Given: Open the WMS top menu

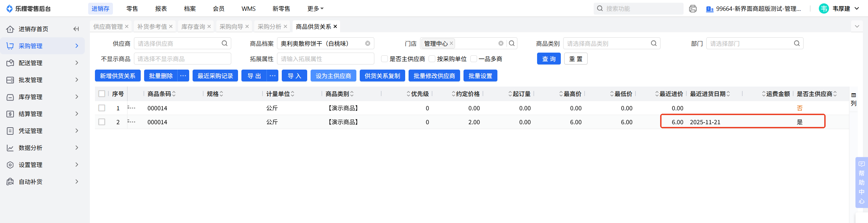Looking at the screenshot, I should coord(249,8).
